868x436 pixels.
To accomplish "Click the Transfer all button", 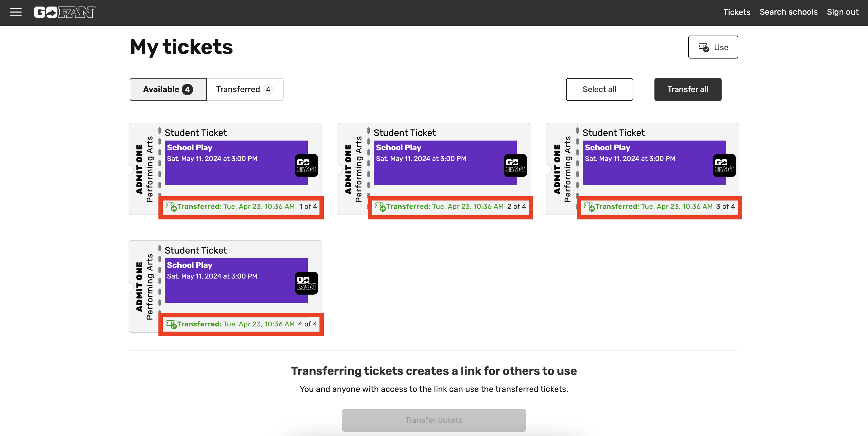I will point(688,89).
